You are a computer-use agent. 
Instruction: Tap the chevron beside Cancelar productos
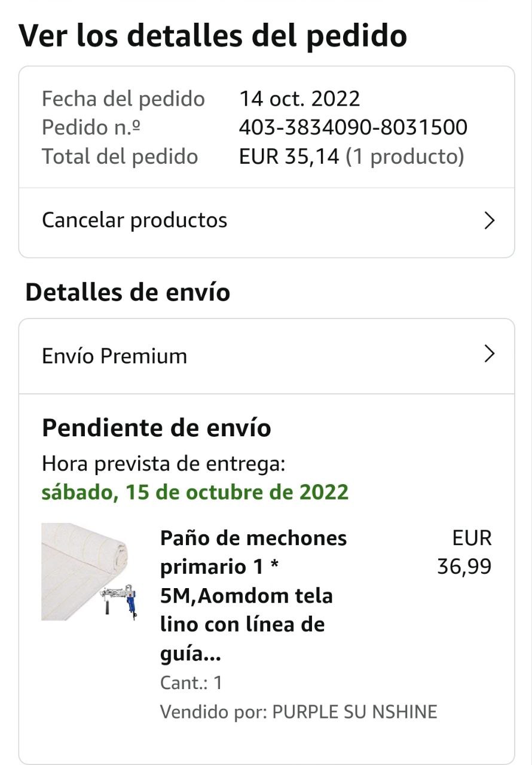[x=489, y=221]
